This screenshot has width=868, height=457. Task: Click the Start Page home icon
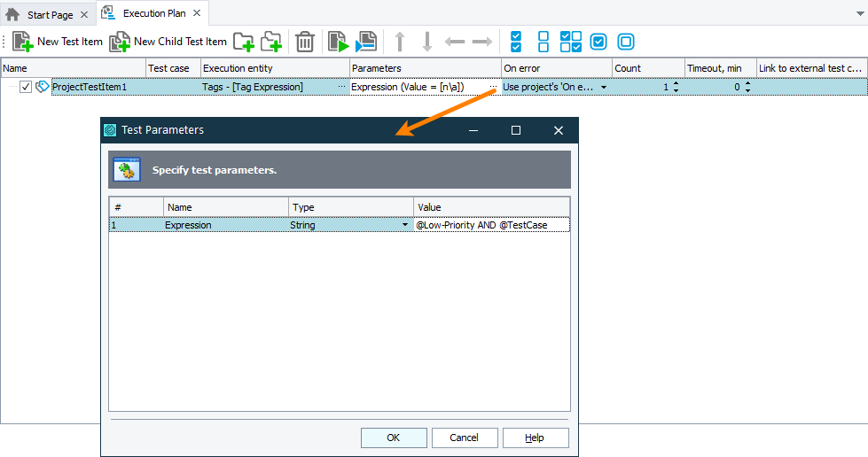12,14
